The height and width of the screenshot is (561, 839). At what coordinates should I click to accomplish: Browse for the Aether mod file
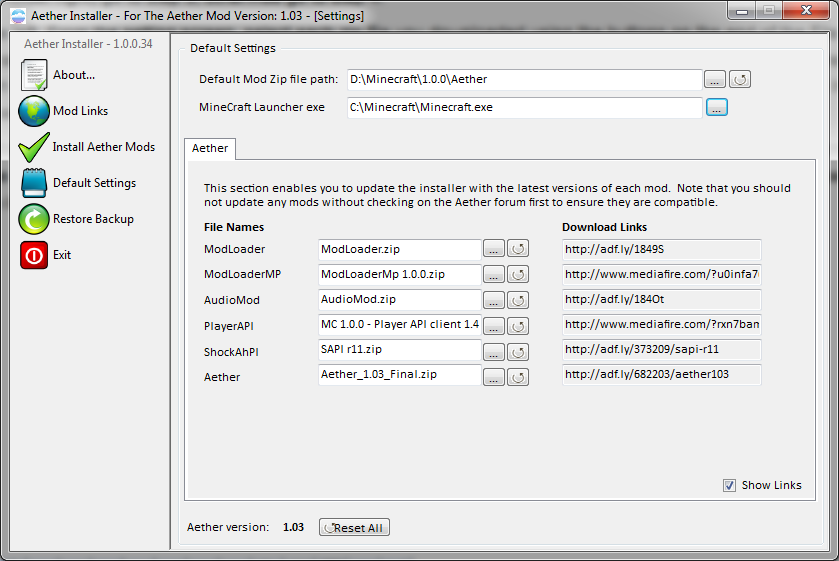click(x=493, y=377)
